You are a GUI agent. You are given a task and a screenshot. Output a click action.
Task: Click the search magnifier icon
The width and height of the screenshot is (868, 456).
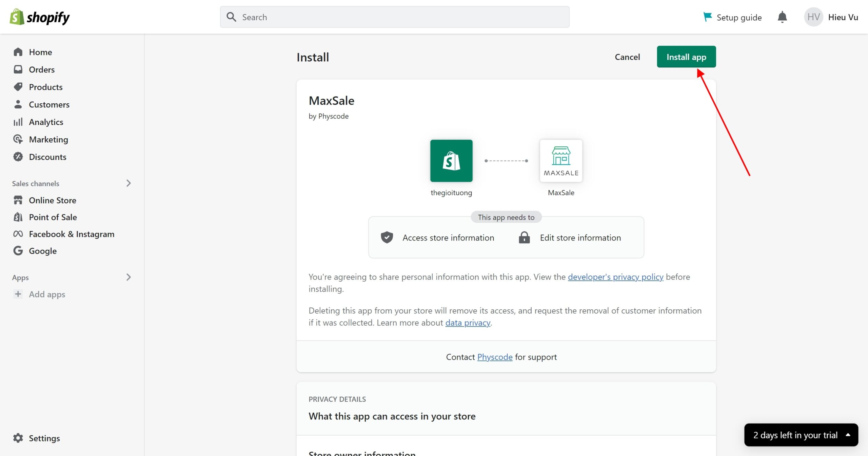click(x=231, y=17)
